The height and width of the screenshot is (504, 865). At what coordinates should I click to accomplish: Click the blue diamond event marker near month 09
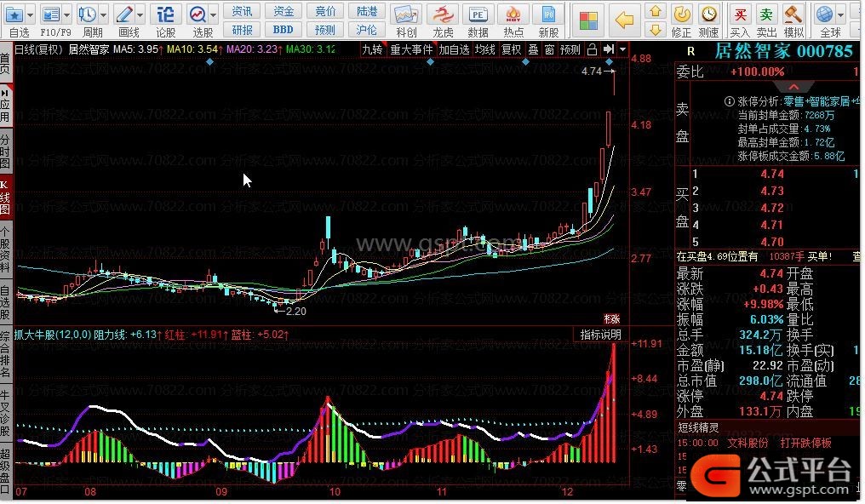pos(209,62)
